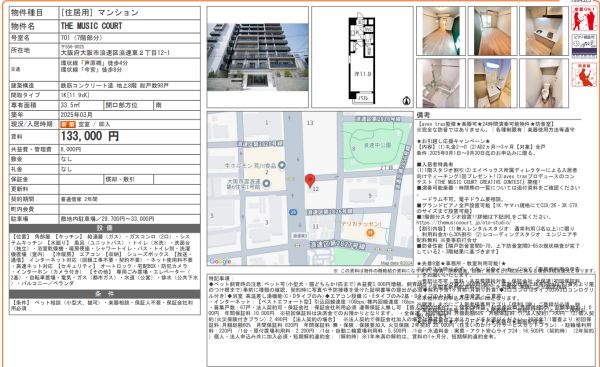Click the orange 新築 badge in the status row

[68, 124]
